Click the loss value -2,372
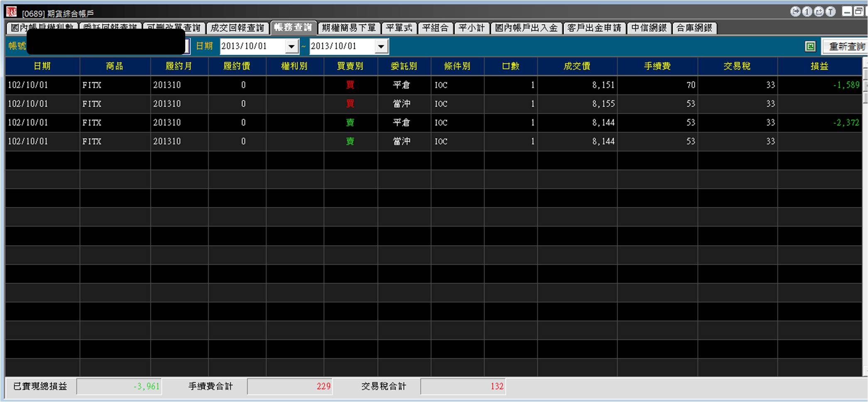Image resolution: width=868 pixels, height=402 pixels. pyautogui.click(x=846, y=123)
